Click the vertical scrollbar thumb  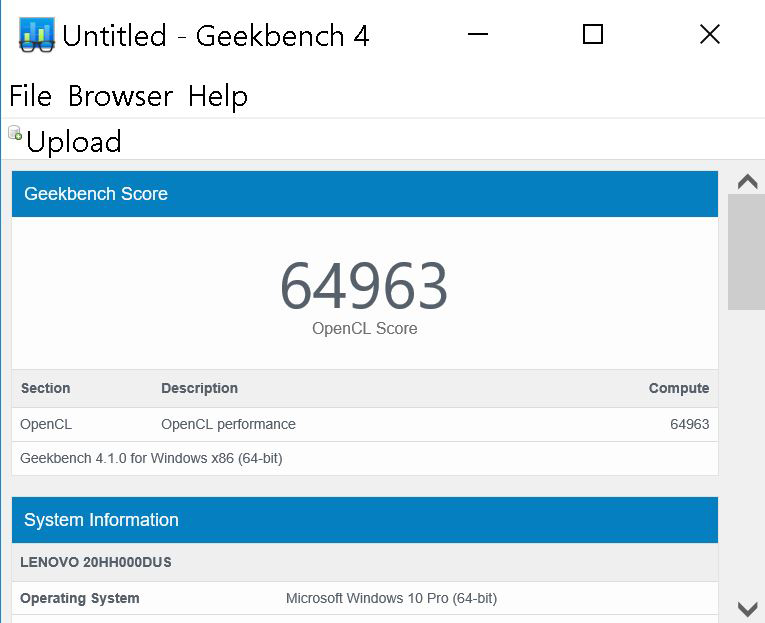pyautogui.click(x=746, y=251)
